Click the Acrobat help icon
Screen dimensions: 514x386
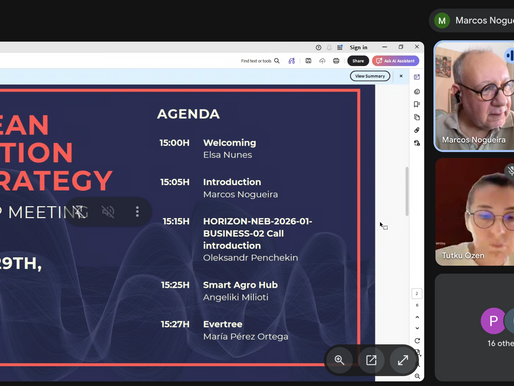(x=318, y=48)
